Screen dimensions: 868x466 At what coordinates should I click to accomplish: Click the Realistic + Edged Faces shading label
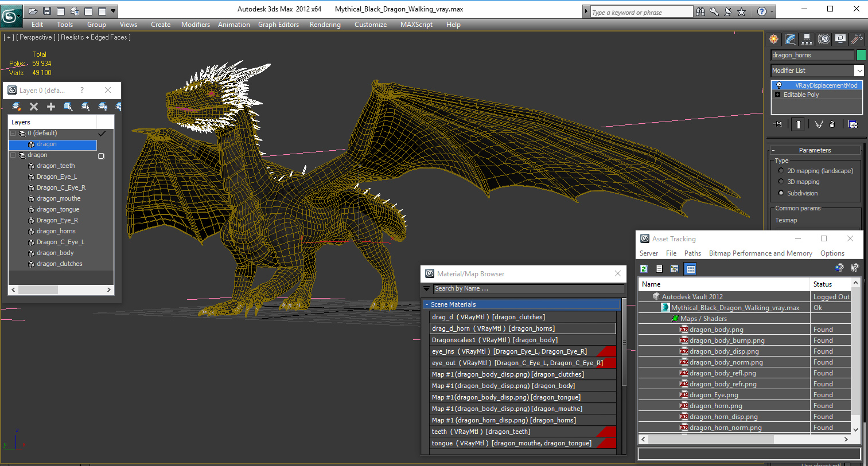94,37
